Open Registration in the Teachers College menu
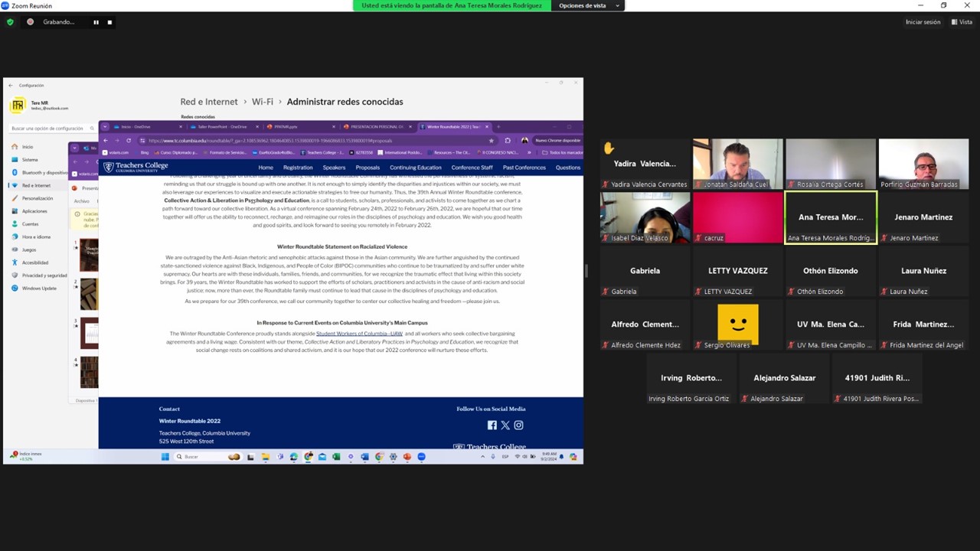 297,168
